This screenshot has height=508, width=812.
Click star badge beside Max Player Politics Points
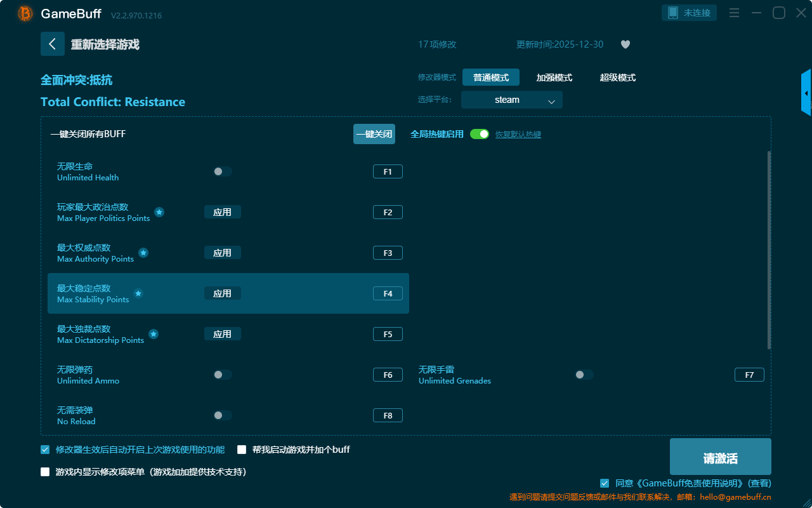click(x=159, y=212)
